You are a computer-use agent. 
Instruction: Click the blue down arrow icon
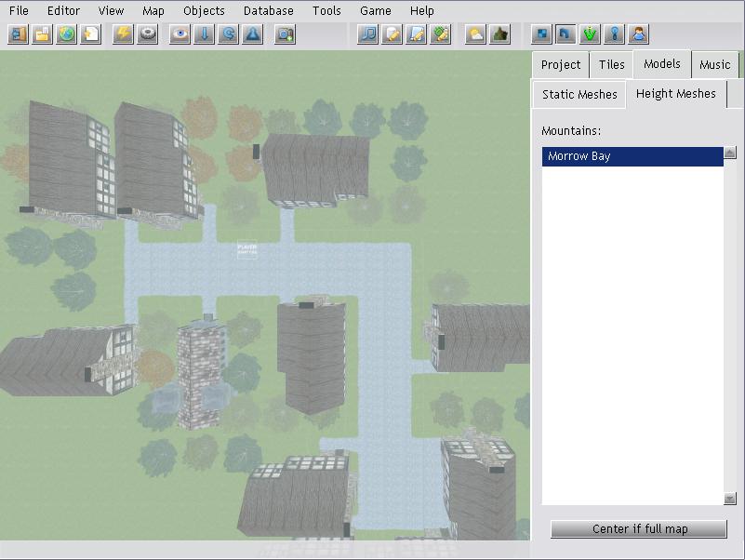(204, 34)
